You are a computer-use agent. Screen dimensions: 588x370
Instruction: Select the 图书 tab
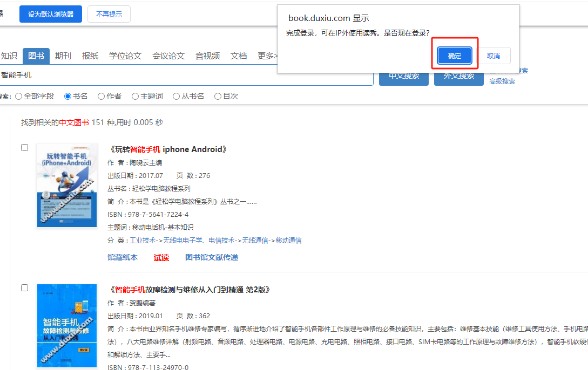click(36, 56)
